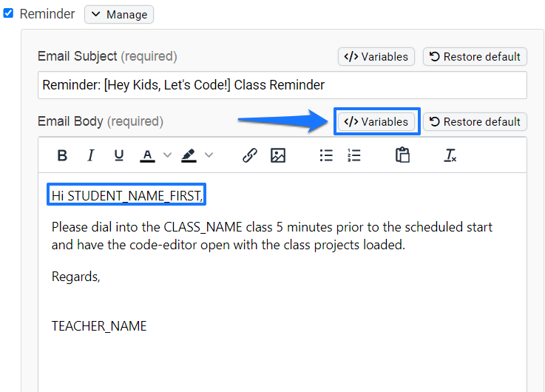Uncheck the Reminder checkbox

coord(9,13)
